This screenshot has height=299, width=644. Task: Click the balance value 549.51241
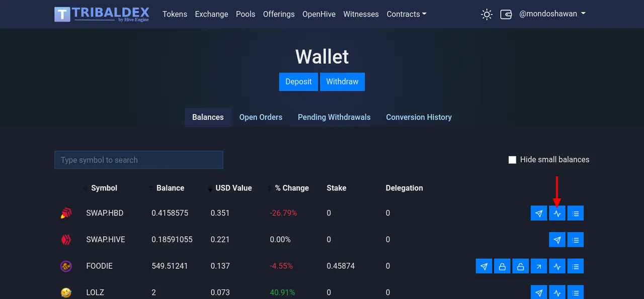tap(170, 266)
